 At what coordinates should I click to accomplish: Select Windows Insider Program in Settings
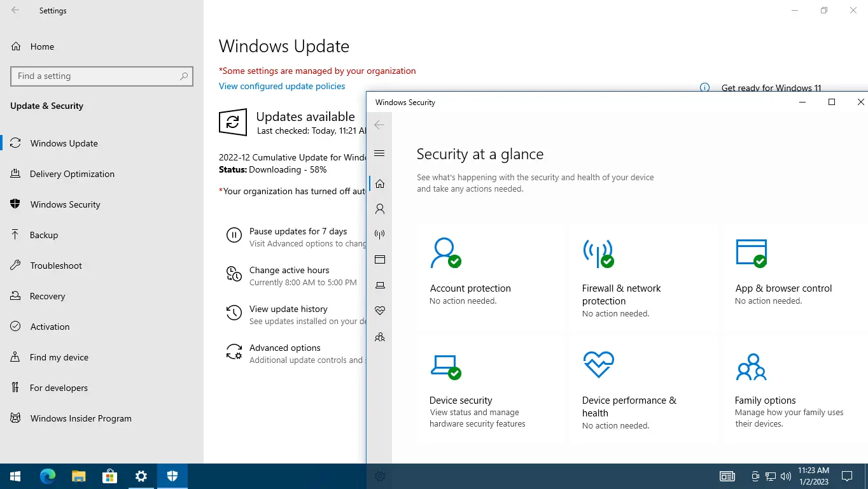(x=102, y=418)
